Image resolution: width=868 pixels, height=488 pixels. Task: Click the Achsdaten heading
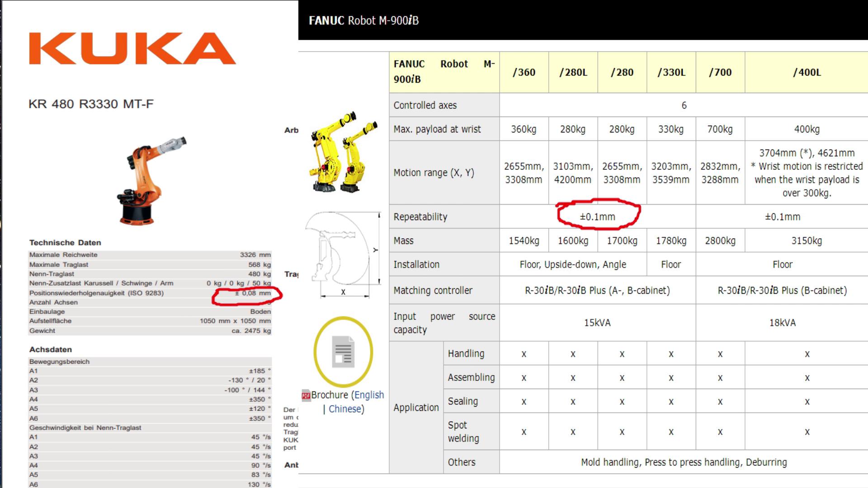point(51,349)
